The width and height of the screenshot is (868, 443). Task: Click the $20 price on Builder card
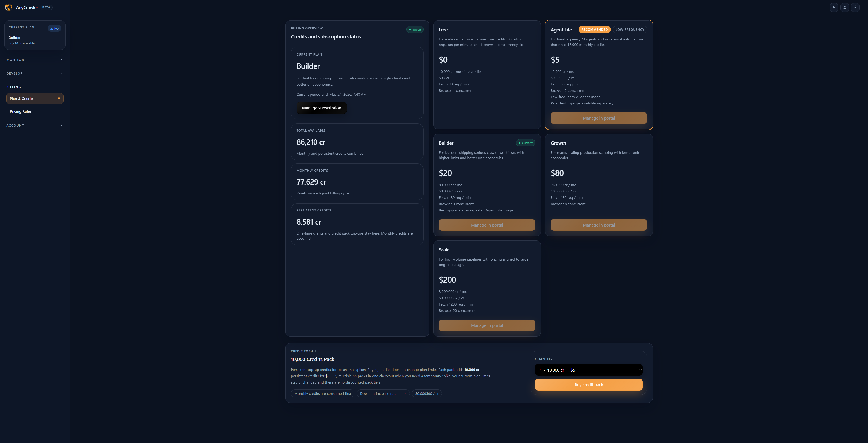click(445, 173)
